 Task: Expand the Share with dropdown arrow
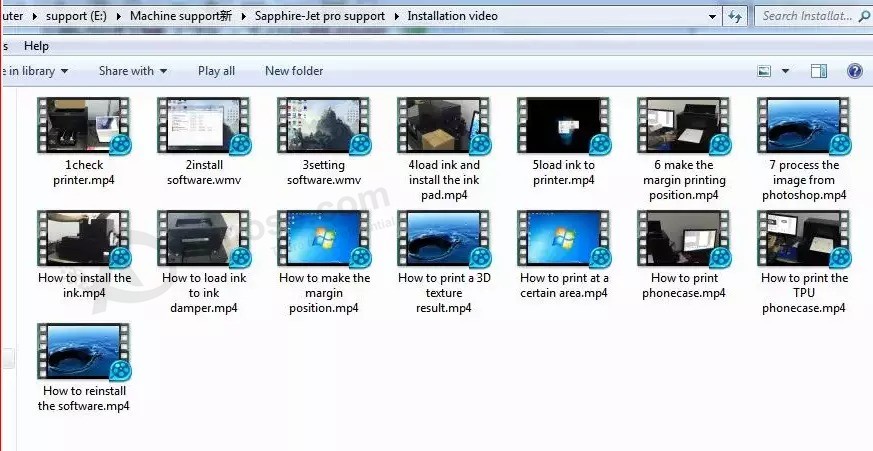pos(163,71)
